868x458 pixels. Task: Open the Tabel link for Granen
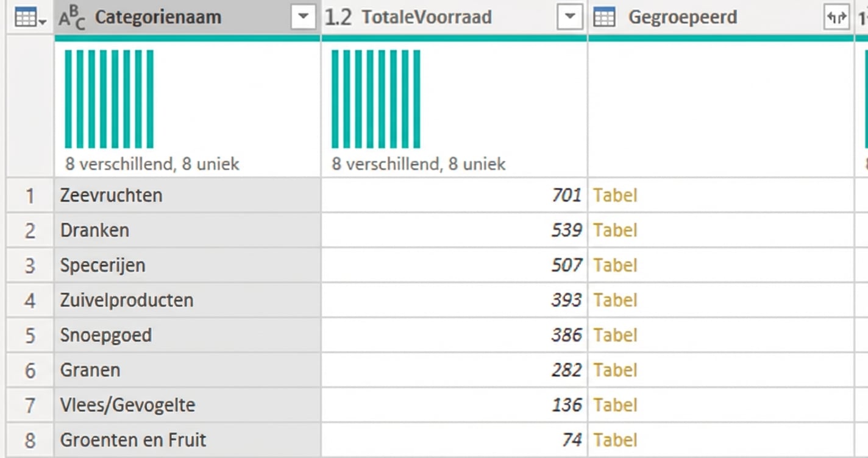coord(614,370)
